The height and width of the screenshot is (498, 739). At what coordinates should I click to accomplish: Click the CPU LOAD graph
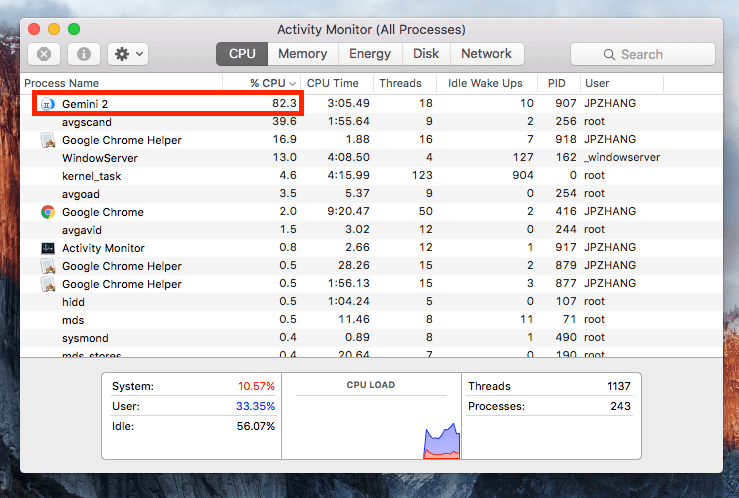tap(371, 416)
